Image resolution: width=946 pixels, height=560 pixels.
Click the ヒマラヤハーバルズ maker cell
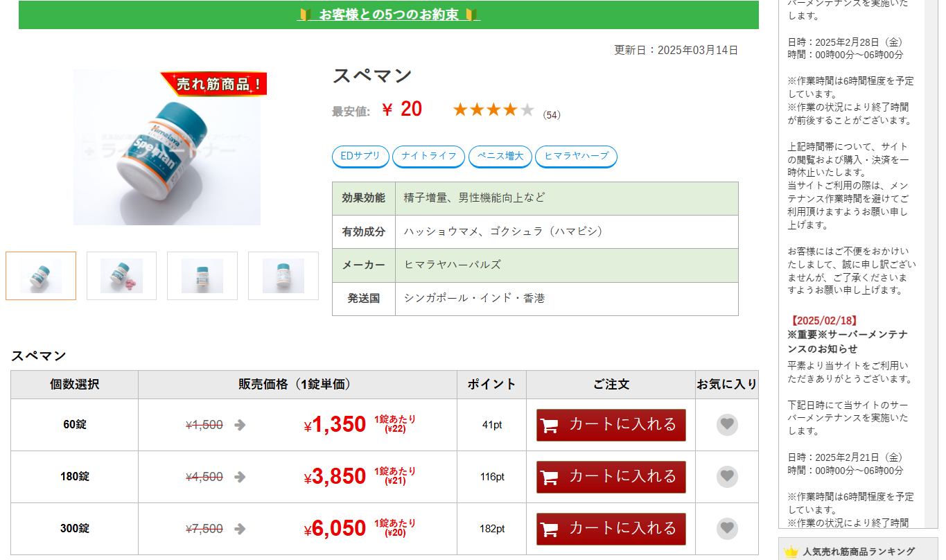coord(567,265)
